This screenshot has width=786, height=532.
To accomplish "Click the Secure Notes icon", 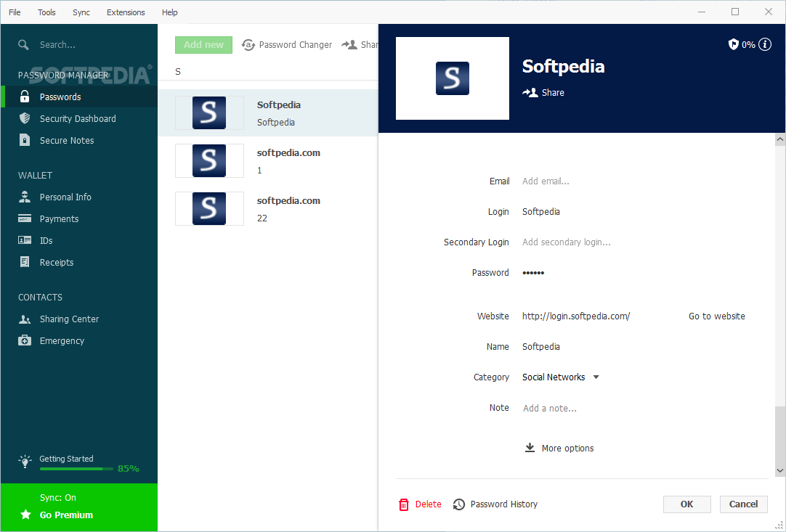I will 25,140.
